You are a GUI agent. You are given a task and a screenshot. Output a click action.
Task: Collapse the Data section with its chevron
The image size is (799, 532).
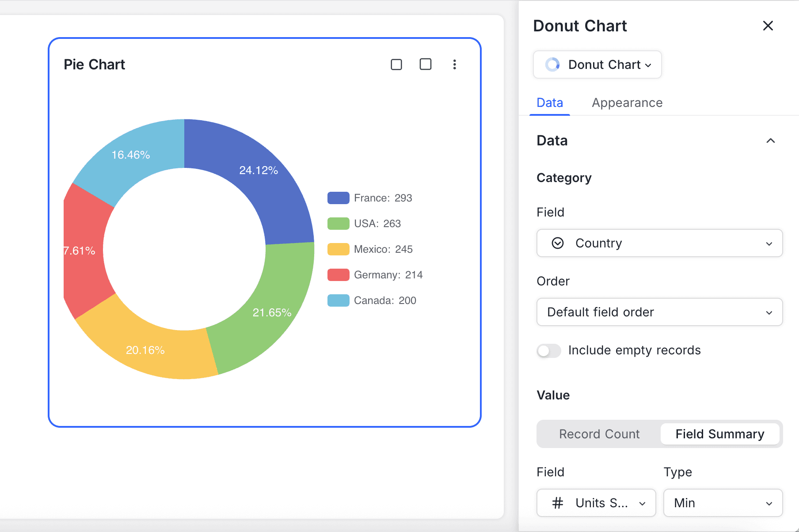pyautogui.click(x=771, y=141)
